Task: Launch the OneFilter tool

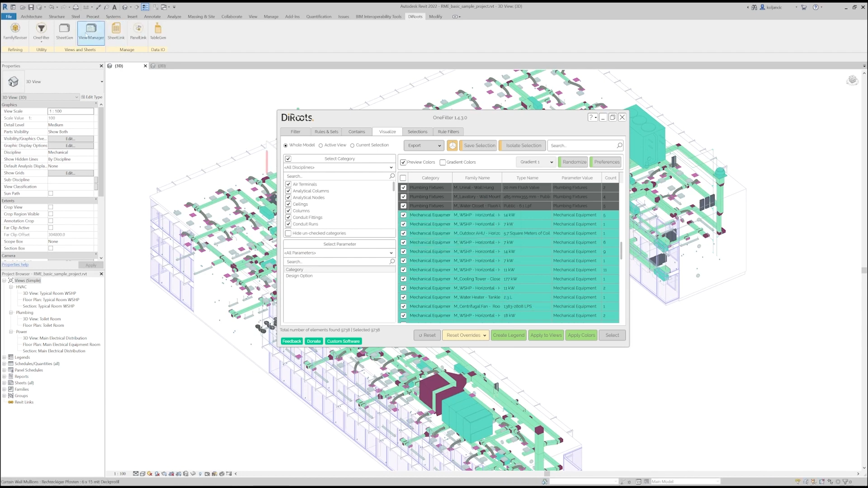Action: [41, 32]
